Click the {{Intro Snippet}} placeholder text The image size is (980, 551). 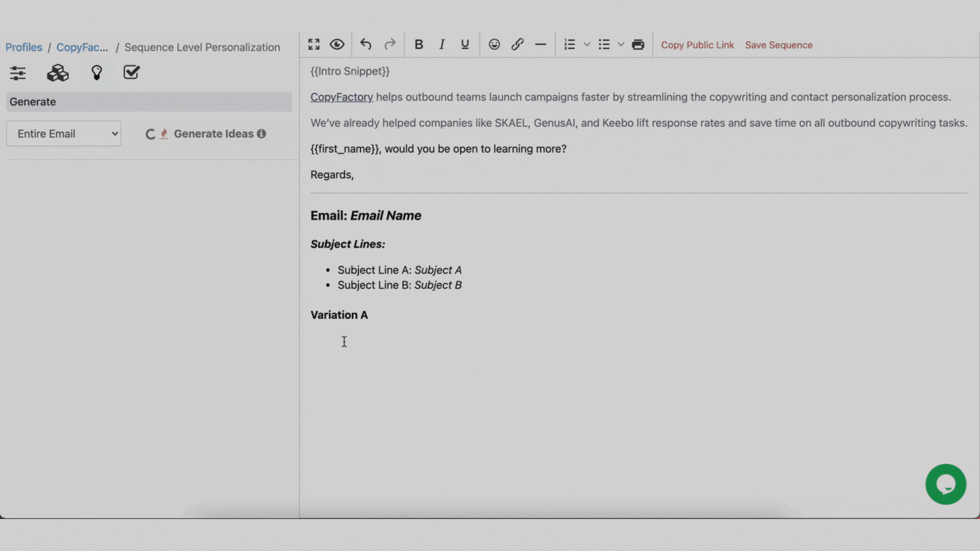pyautogui.click(x=350, y=71)
